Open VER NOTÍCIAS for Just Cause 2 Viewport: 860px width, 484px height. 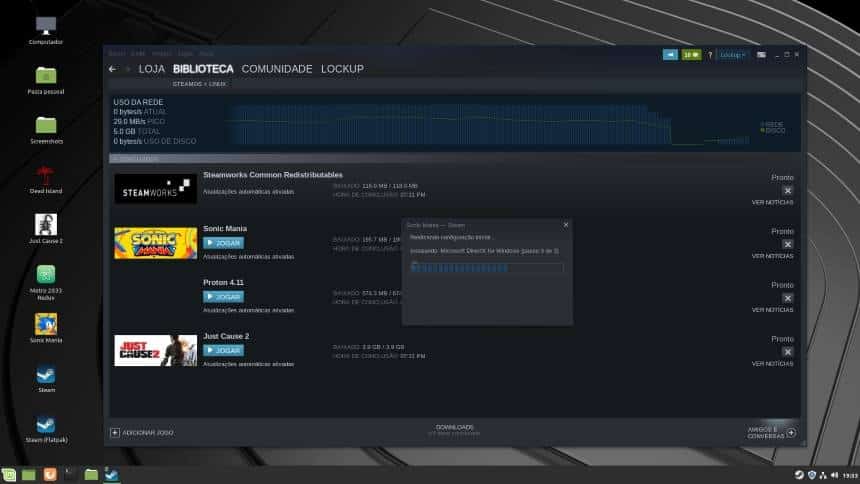click(x=772, y=364)
